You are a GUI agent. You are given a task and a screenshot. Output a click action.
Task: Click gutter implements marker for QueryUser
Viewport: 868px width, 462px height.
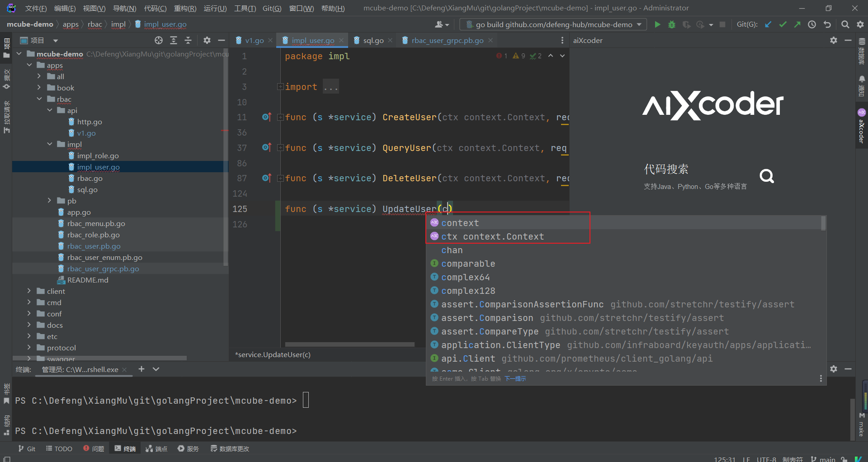[x=267, y=148]
